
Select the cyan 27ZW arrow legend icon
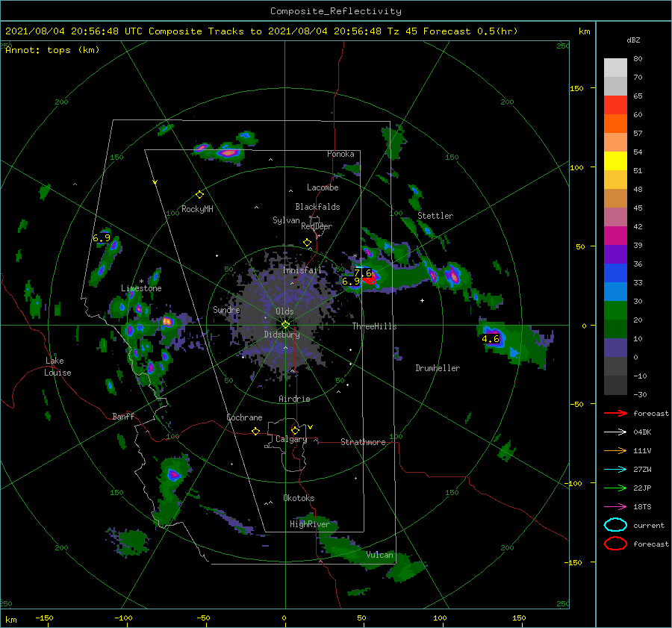(615, 470)
